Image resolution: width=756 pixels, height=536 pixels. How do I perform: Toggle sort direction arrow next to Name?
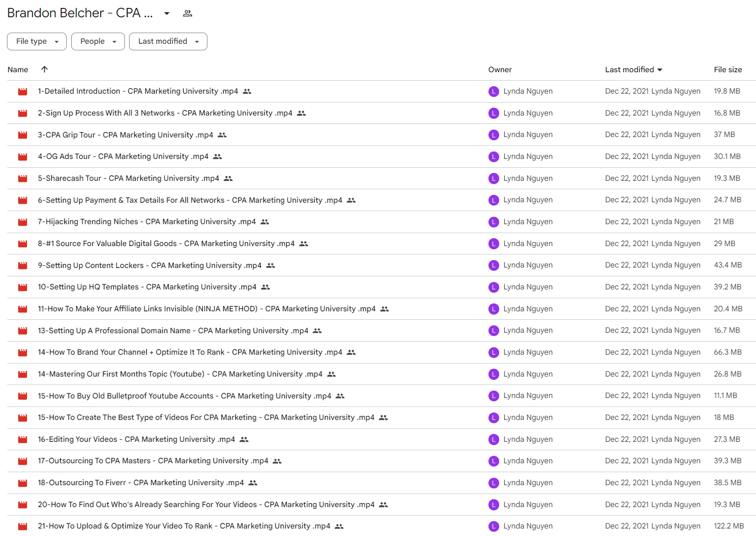44,69
